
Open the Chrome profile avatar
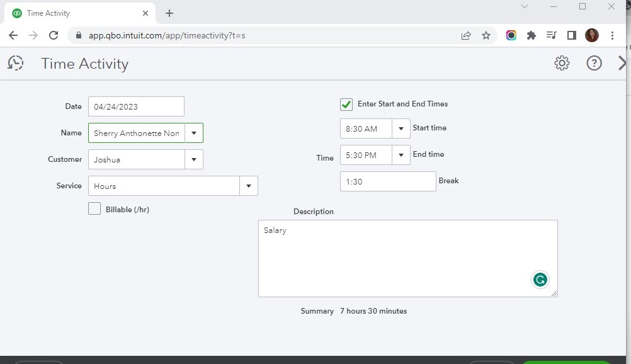(x=591, y=35)
